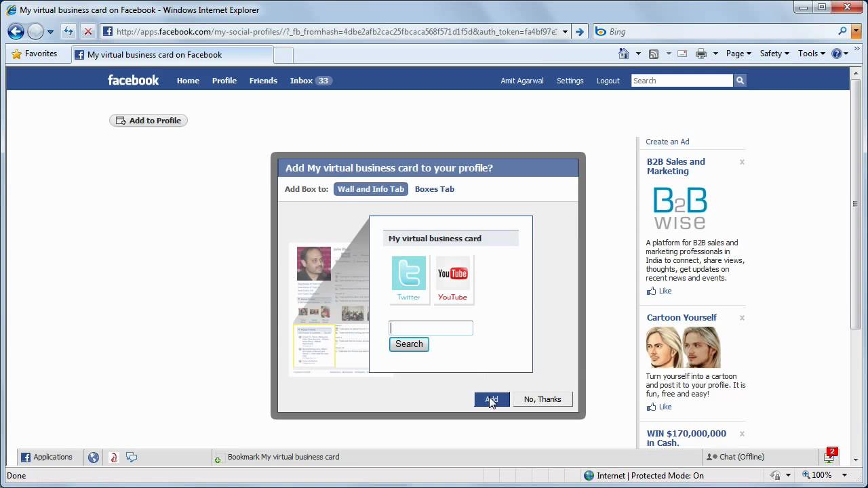Click the page vertical scrollbar thumb

click(x=855, y=205)
